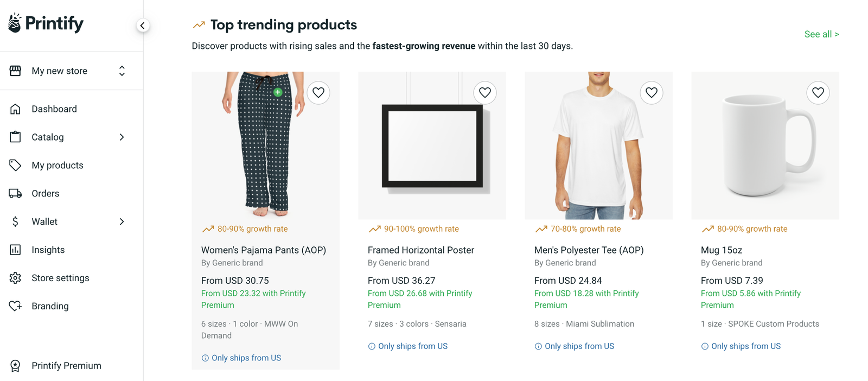
Task: Add the Framed Horizontal Poster to favorites
Action: [x=484, y=93]
